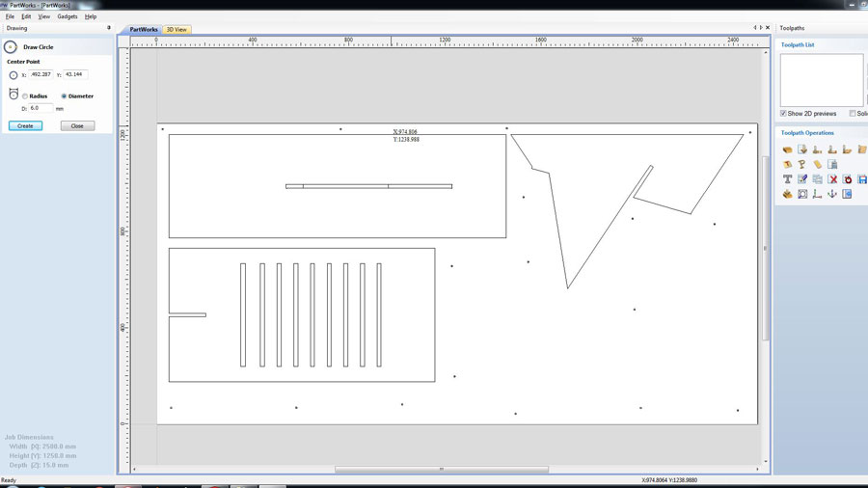Open the View menu
Screen dimensions: 868x488
[x=43, y=16]
